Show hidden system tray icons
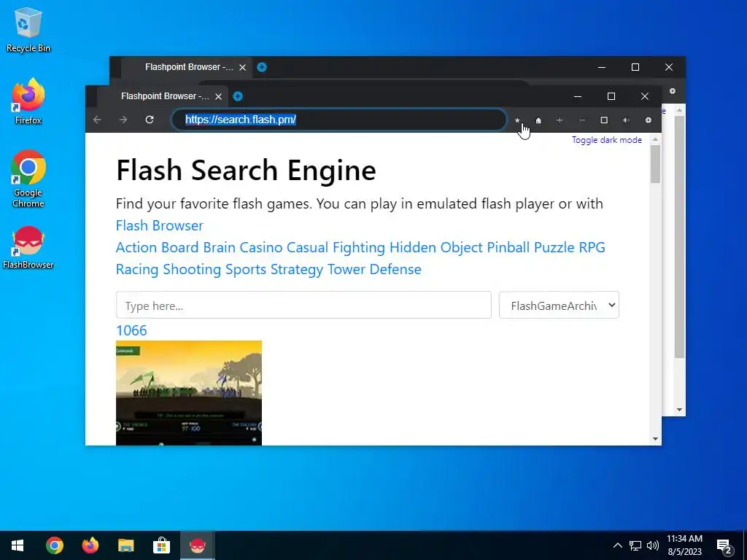The width and height of the screenshot is (747, 560). [x=617, y=545]
